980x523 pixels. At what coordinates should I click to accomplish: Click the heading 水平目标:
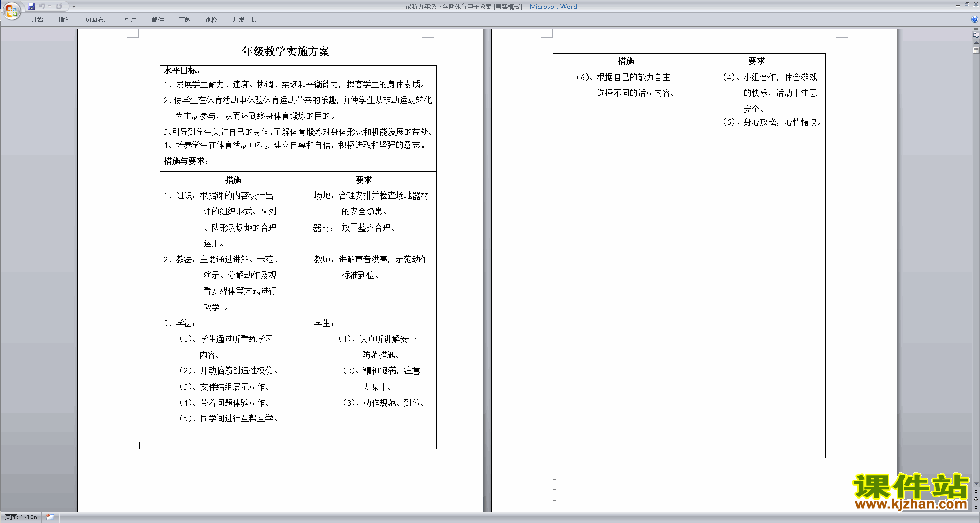point(182,71)
